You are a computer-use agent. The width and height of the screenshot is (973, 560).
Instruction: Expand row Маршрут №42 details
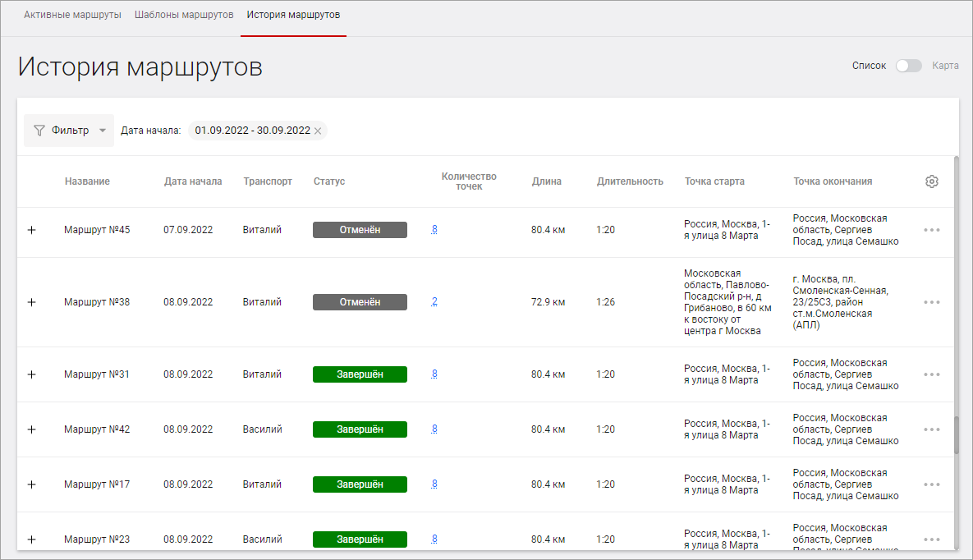click(32, 429)
